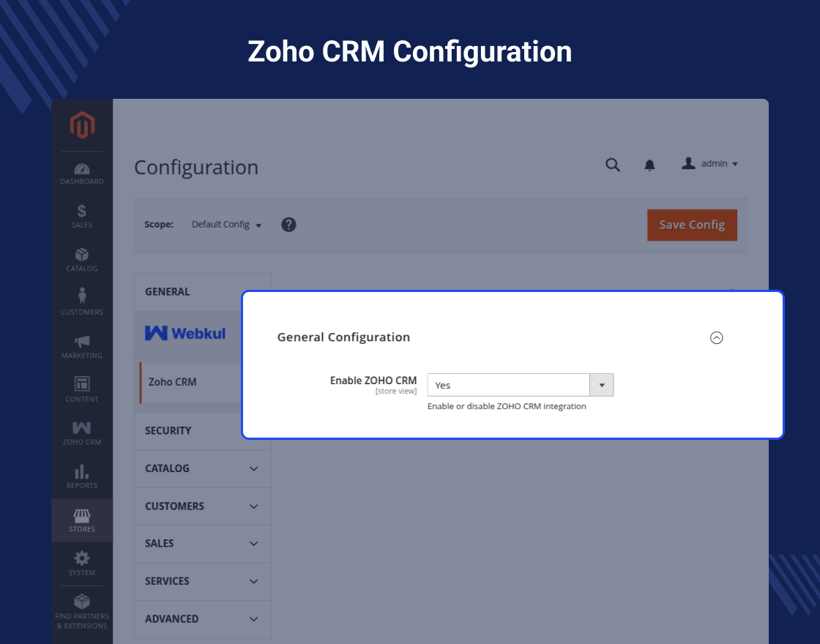Expand the SECURITY configuration tab

click(188, 431)
